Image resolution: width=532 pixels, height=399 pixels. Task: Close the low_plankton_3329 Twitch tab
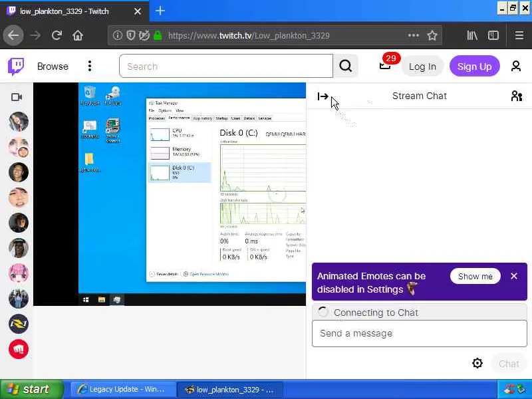(x=138, y=11)
